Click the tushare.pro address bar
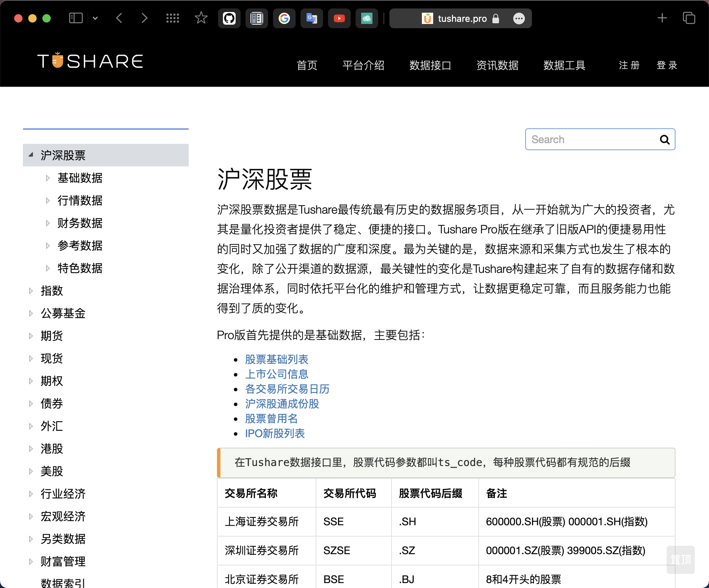 [461, 18]
